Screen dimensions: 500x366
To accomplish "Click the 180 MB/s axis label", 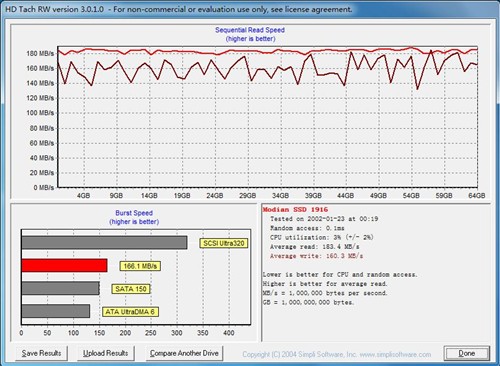I will 40,53.
